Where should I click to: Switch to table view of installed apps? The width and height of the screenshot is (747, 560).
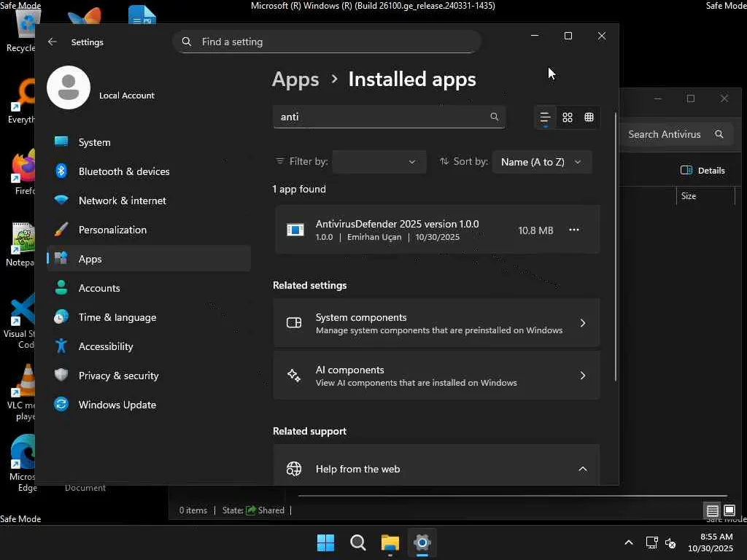[x=589, y=117]
